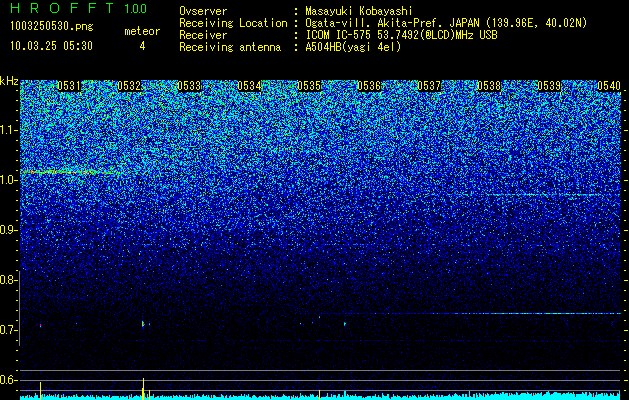
Task: Click the 0534 time marker
Action: coord(249,86)
